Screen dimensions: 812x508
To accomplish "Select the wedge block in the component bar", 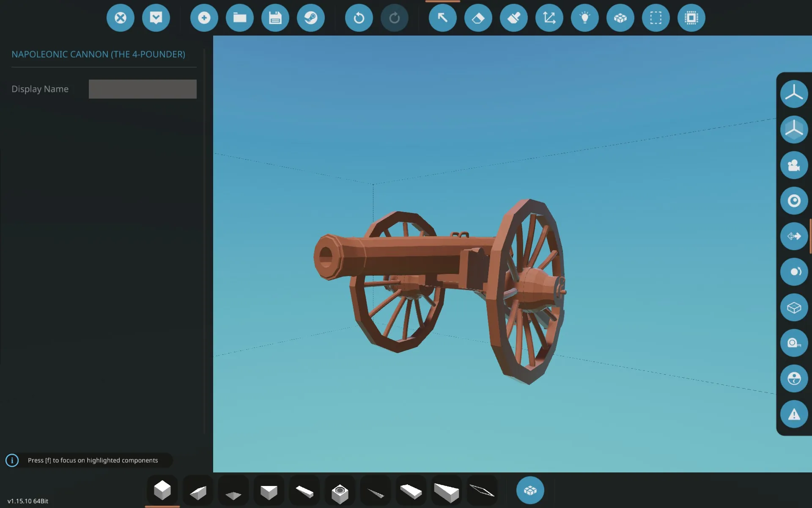I will pyautogui.click(x=198, y=492).
